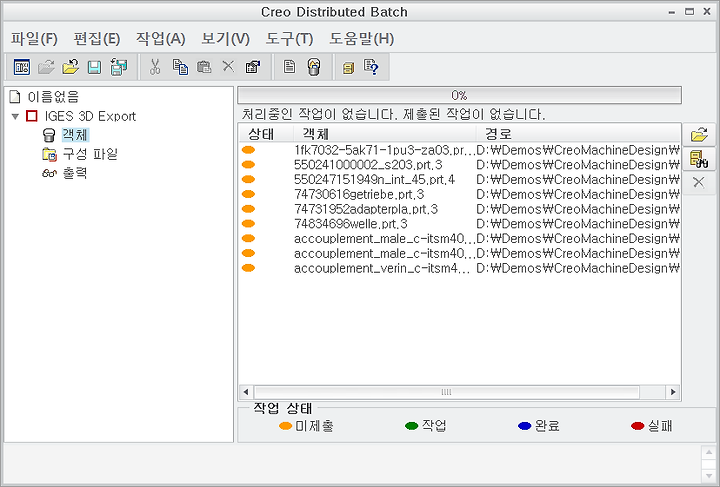
Task: Click the blue 완료 legend swatch
Action: (x=524, y=426)
